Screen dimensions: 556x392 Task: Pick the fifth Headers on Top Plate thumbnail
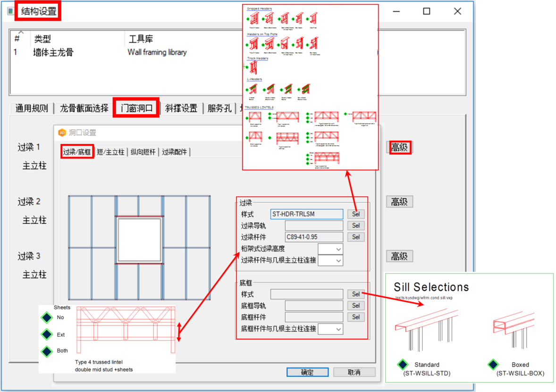314,44
